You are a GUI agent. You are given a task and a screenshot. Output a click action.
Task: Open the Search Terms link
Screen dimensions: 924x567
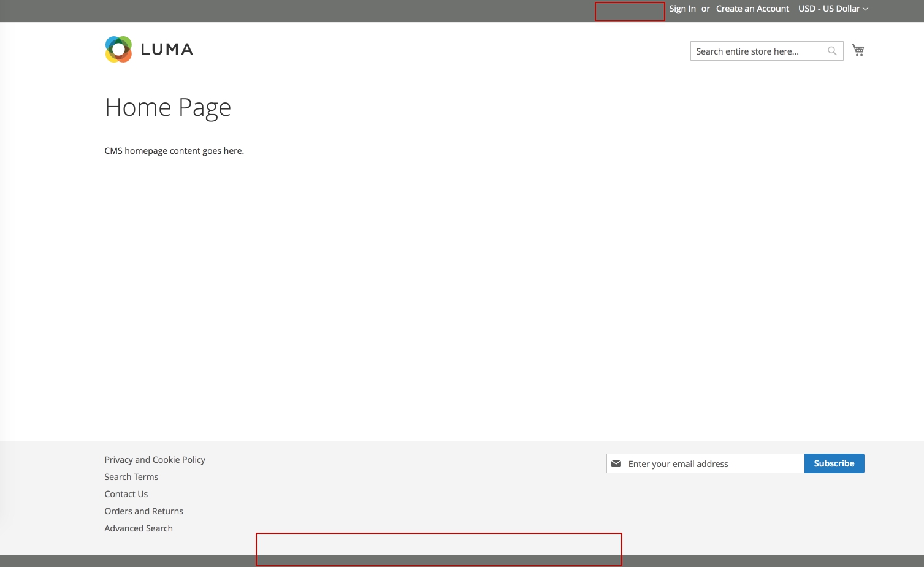tap(131, 477)
